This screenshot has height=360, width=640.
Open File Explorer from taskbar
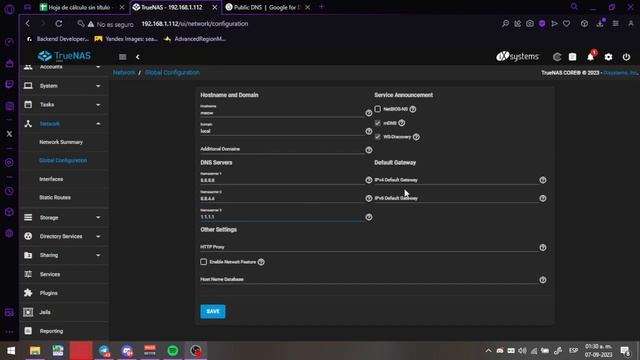click(35, 351)
